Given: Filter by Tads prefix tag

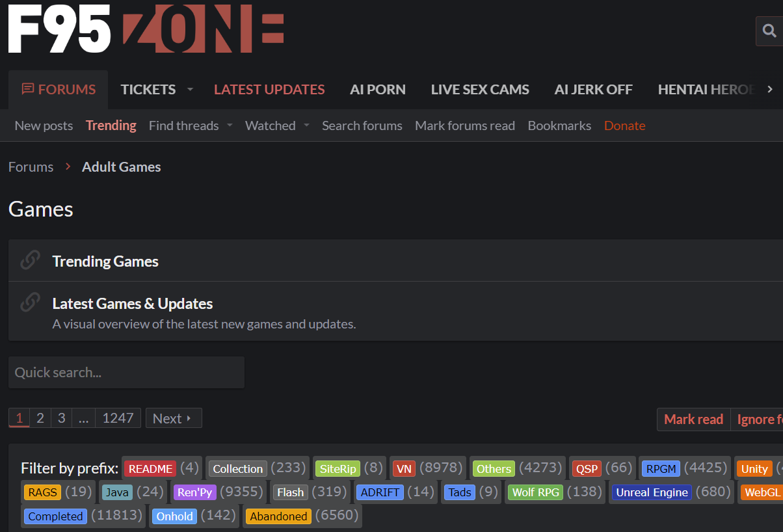Looking at the screenshot, I should (460, 492).
